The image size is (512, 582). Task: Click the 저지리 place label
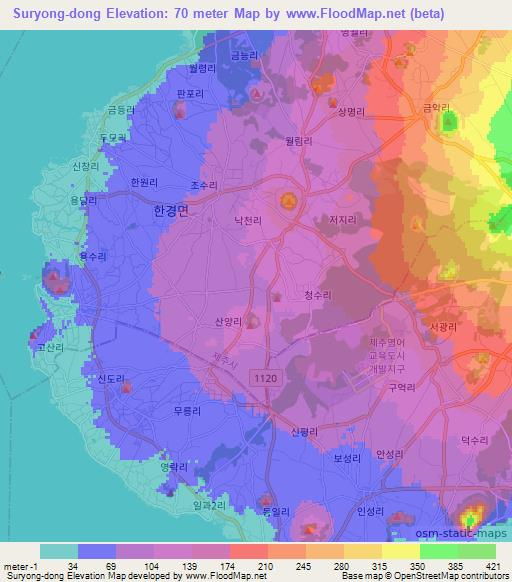click(x=343, y=220)
